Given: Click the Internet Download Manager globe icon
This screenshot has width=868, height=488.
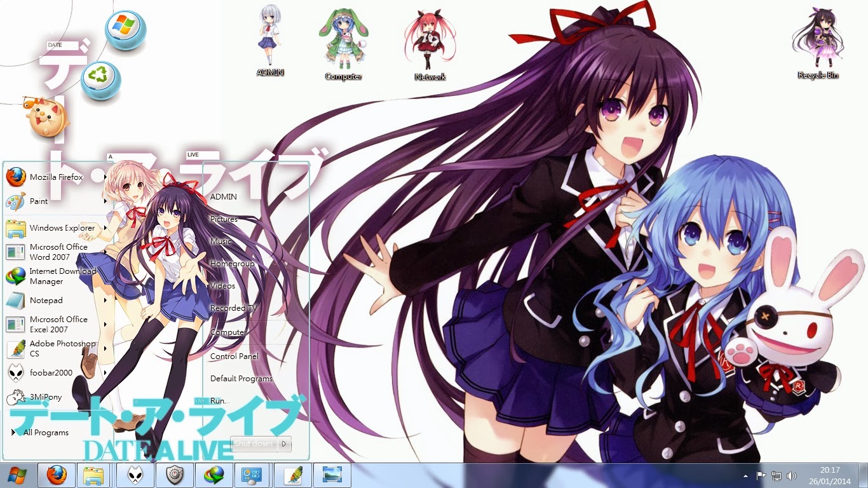Looking at the screenshot, I should coord(16,276).
